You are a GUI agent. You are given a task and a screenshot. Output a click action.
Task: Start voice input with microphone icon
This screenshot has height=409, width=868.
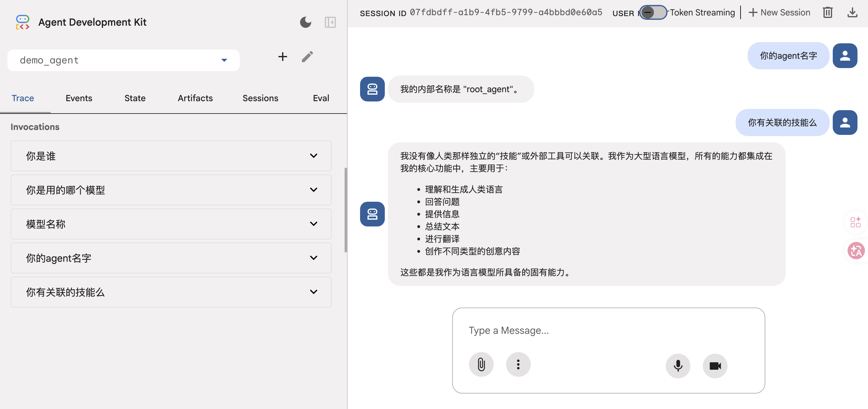[678, 366]
